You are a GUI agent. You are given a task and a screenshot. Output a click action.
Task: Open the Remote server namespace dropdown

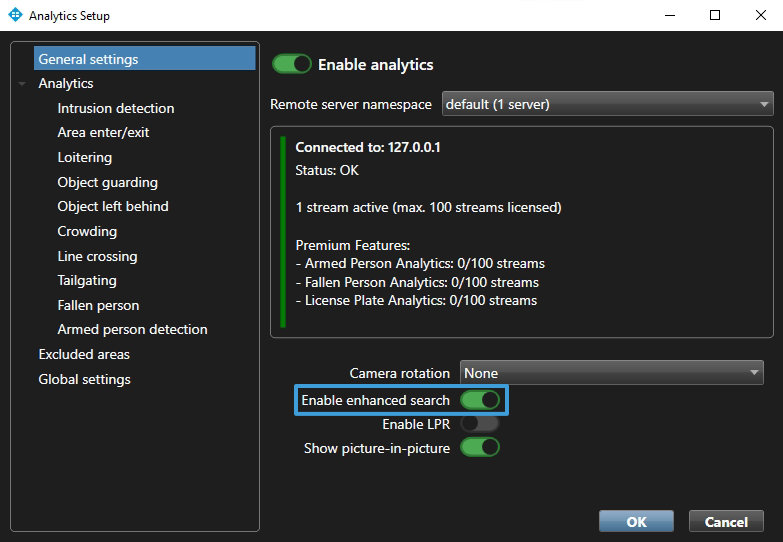click(x=607, y=104)
